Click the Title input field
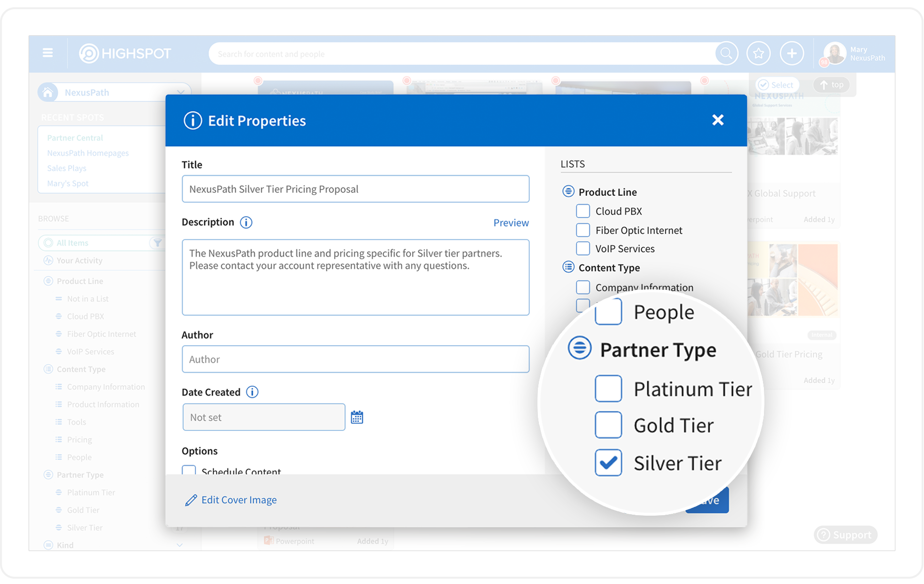 [x=356, y=189]
